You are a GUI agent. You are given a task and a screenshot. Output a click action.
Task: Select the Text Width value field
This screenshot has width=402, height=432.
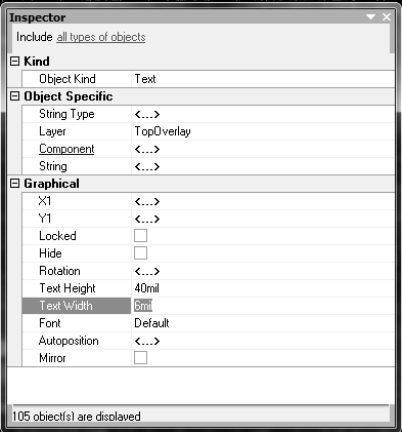[x=263, y=306]
